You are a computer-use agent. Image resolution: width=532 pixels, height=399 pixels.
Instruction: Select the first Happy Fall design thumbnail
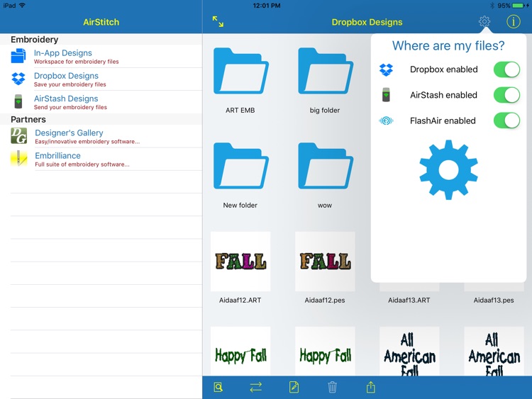240,351
